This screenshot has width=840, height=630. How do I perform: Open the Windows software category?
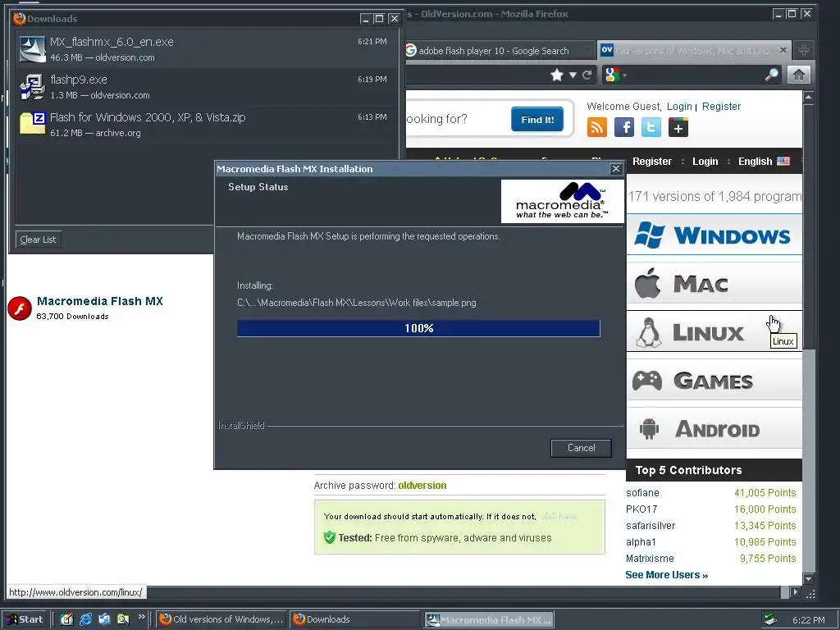pyautogui.click(x=714, y=235)
